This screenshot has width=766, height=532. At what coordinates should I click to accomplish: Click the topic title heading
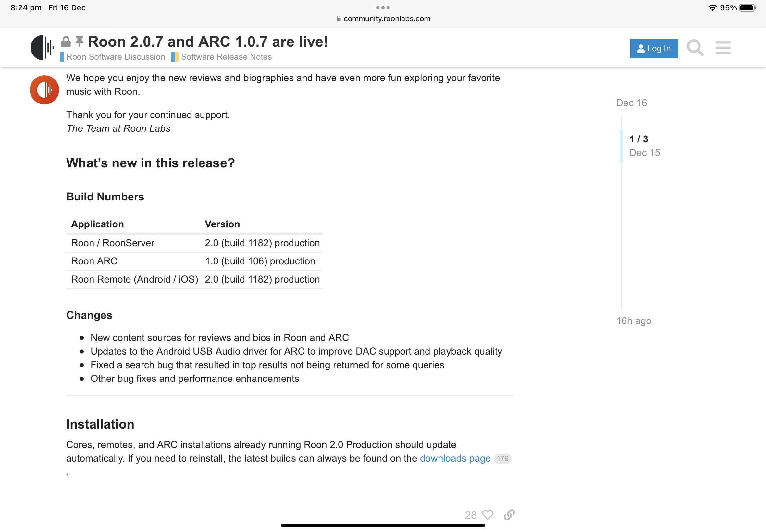click(208, 42)
